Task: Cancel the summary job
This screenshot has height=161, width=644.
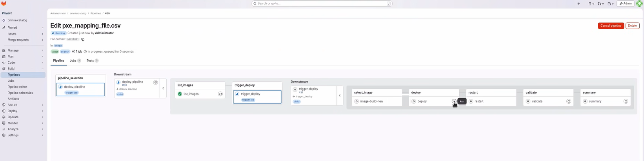Action: (x=626, y=101)
